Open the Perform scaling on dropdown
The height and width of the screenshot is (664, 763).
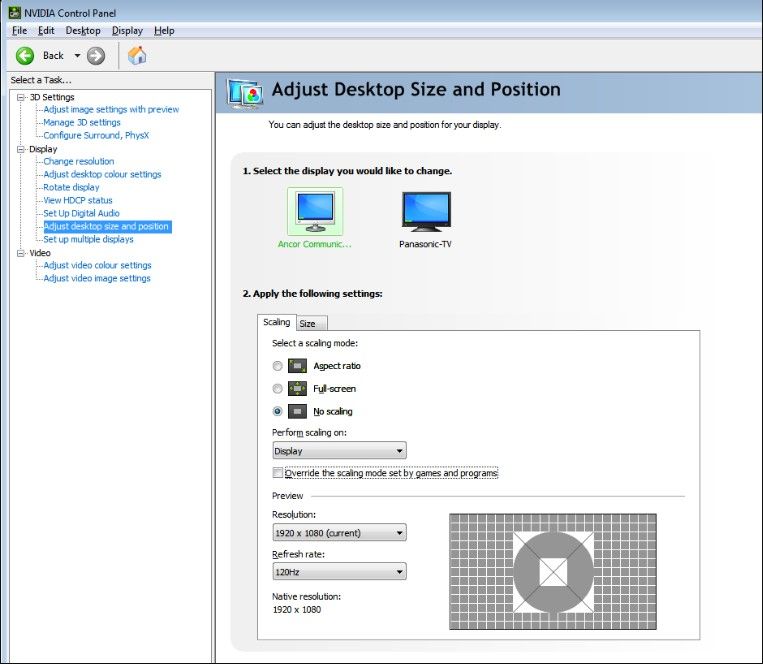(339, 451)
